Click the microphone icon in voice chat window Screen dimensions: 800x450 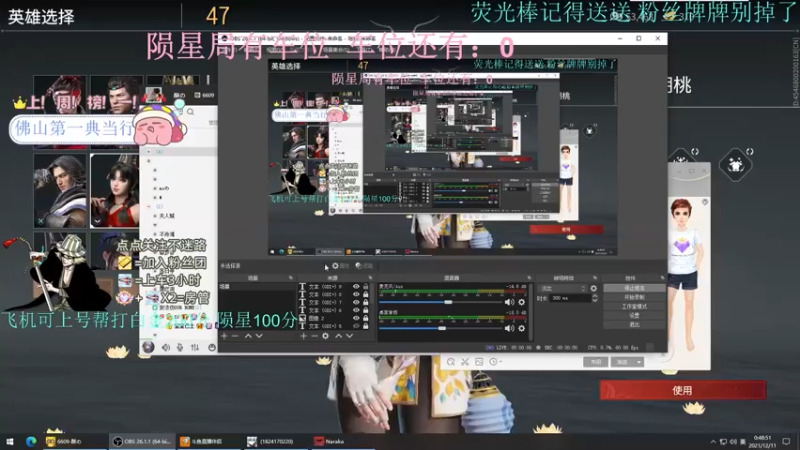click(x=180, y=347)
